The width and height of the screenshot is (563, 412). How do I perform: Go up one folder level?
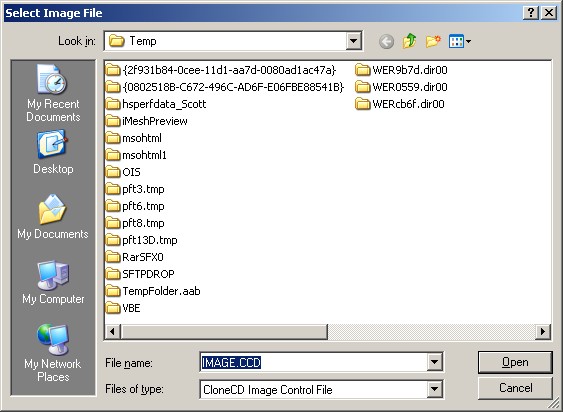[x=409, y=41]
